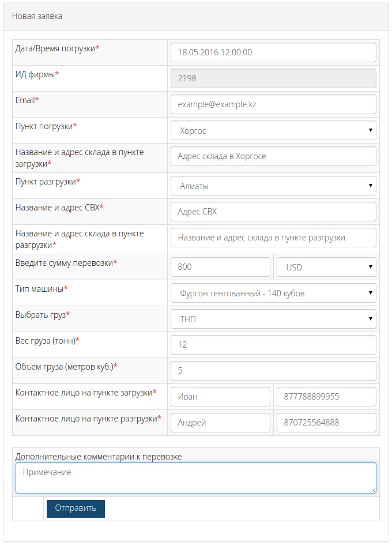
Task: Click the unloading warehouse address field
Action: pos(273,238)
